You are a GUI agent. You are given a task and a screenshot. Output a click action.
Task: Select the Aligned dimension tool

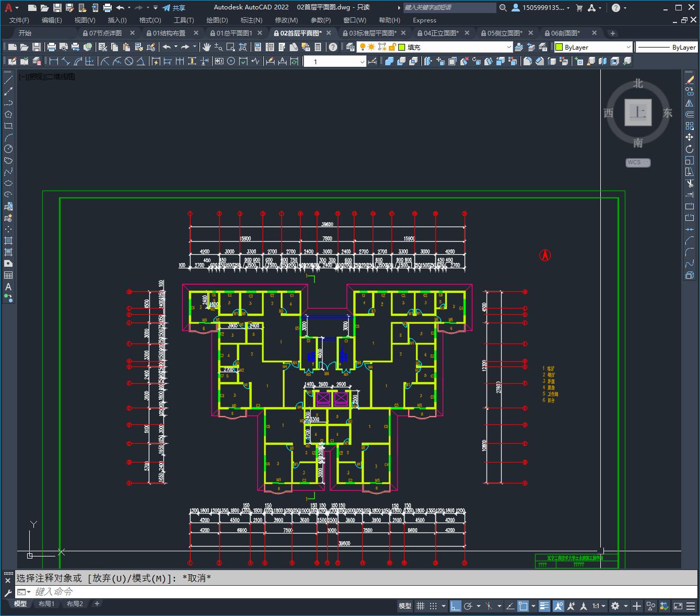coord(66,61)
